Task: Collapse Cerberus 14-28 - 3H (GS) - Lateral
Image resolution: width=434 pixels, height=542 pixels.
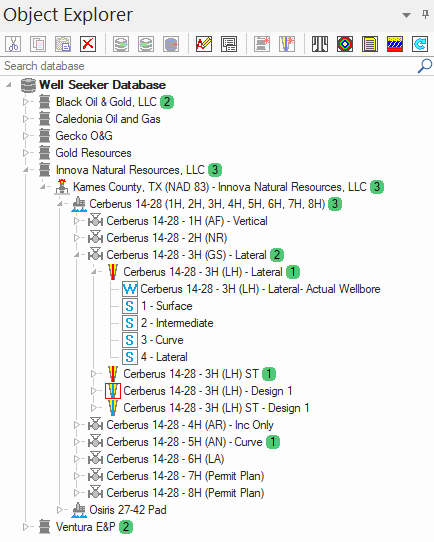Action: [x=77, y=255]
